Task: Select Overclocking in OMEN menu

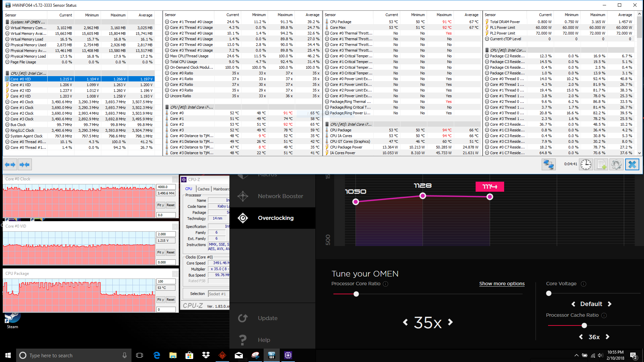Action: tap(275, 218)
